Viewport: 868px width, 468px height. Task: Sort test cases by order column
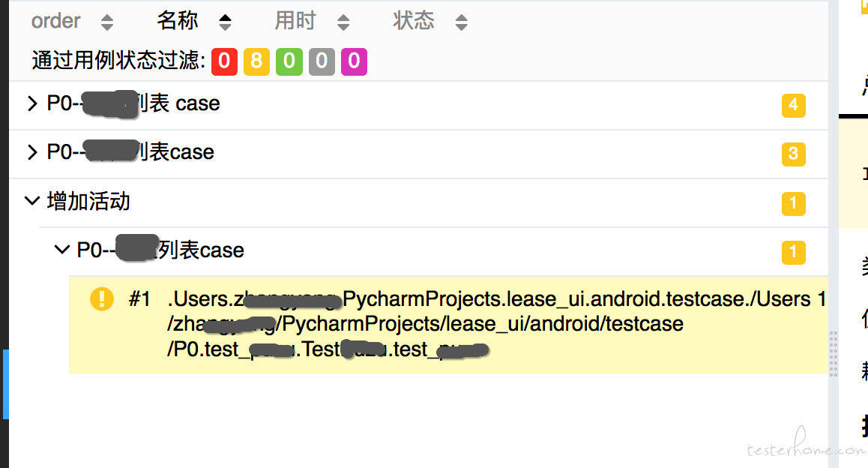click(x=107, y=22)
